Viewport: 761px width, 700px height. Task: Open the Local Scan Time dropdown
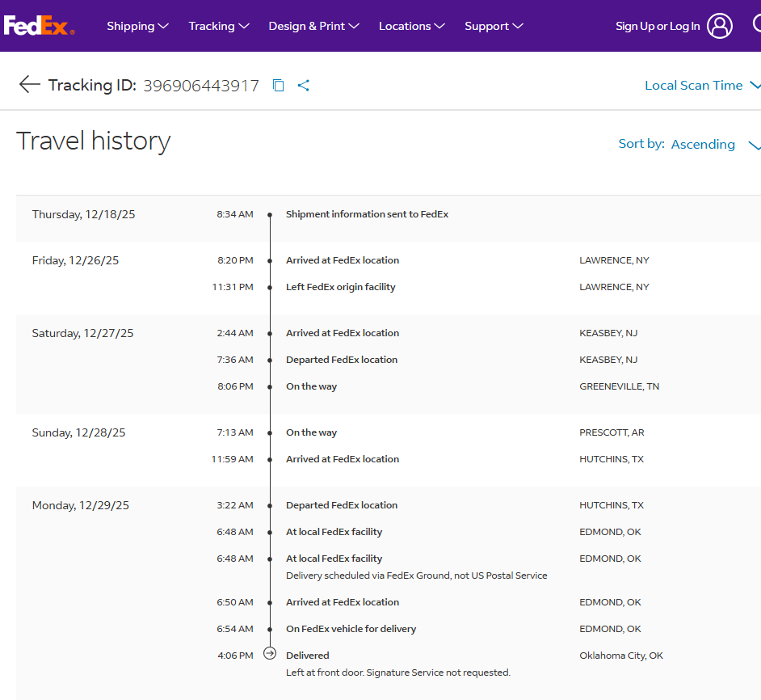[702, 86]
